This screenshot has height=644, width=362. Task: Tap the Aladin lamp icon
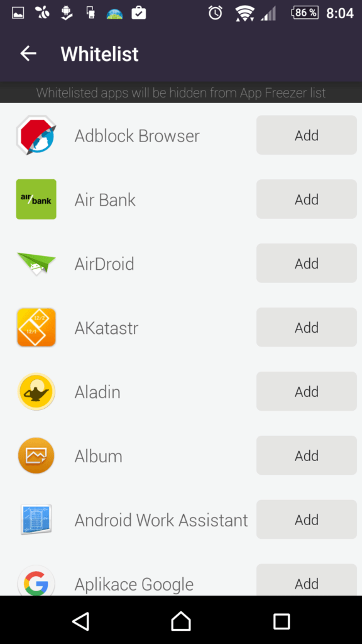point(36,391)
